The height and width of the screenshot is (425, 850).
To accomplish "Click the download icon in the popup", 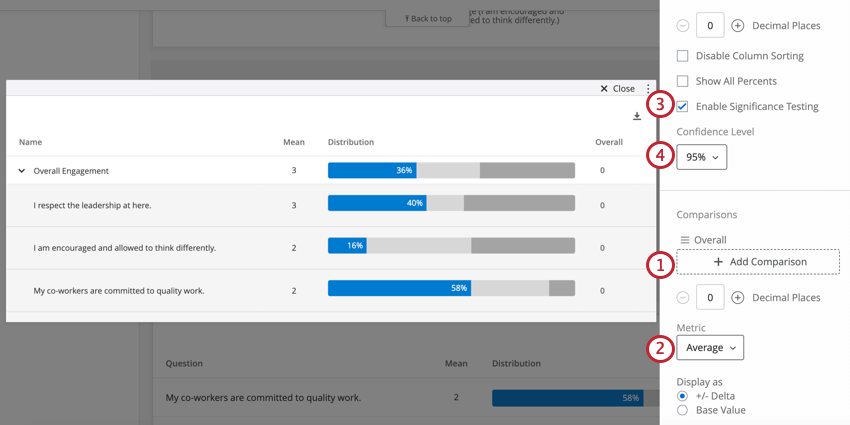I will [x=637, y=117].
